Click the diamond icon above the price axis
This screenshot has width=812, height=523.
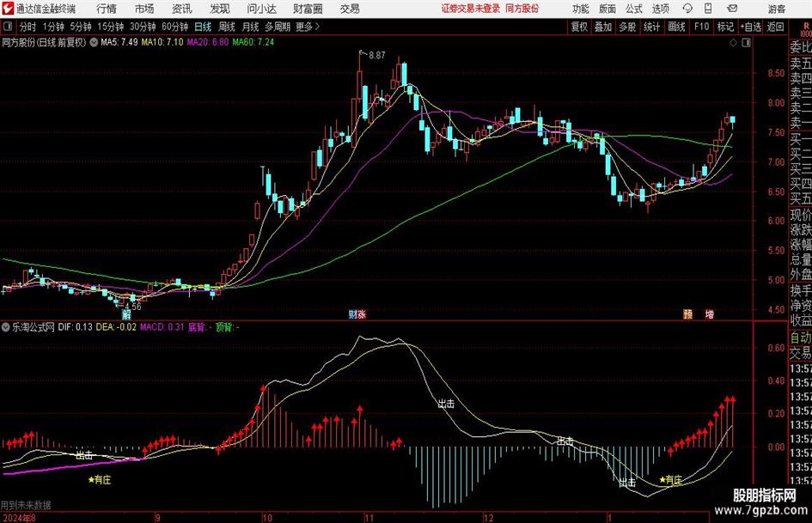pyautogui.click(x=733, y=43)
